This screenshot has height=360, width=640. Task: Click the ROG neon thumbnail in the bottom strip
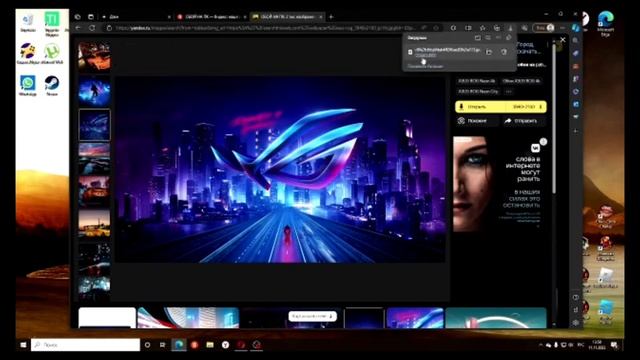point(415,318)
